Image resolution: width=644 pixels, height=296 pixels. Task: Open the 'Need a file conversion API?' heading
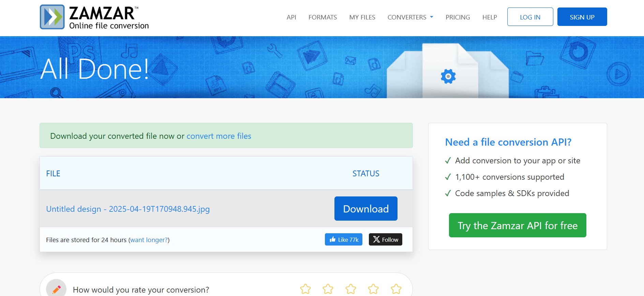(x=508, y=142)
